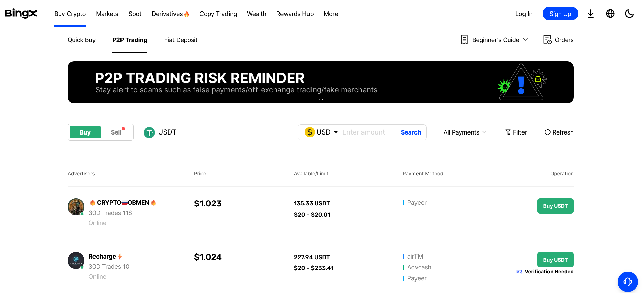Click the 135.33 USDT available amount
Viewport: 644px width, 293px height.
(x=312, y=203)
